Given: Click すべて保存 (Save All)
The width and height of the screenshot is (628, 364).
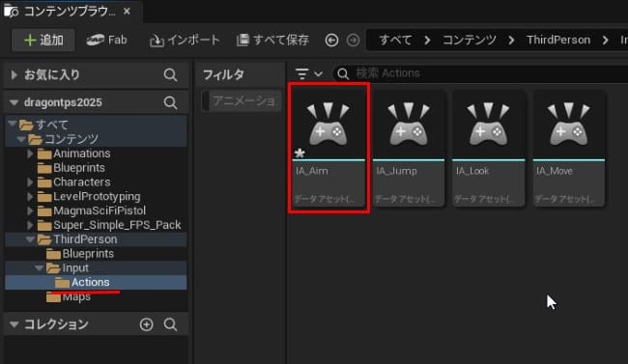Looking at the screenshot, I should [272, 40].
